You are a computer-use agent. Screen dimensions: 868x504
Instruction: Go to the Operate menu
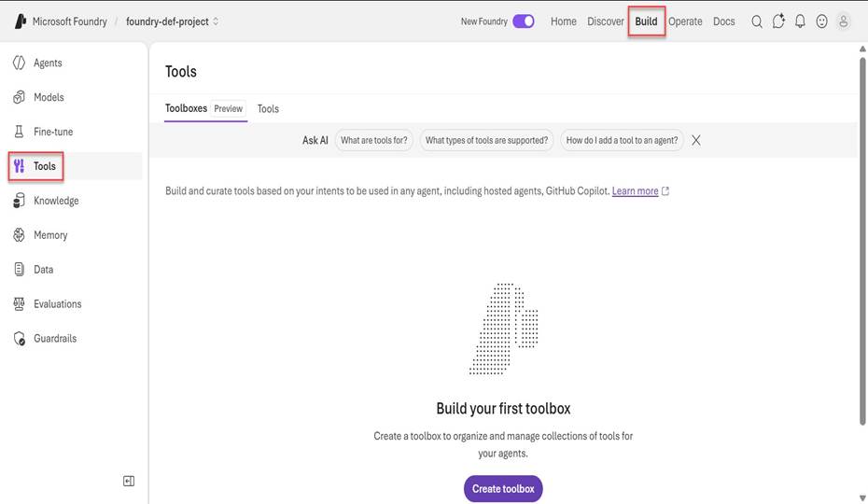[685, 21]
